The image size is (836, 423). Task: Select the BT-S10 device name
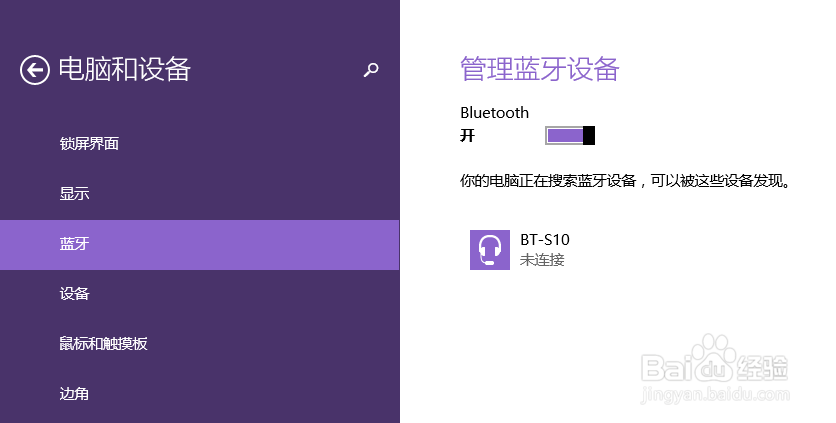545,240
